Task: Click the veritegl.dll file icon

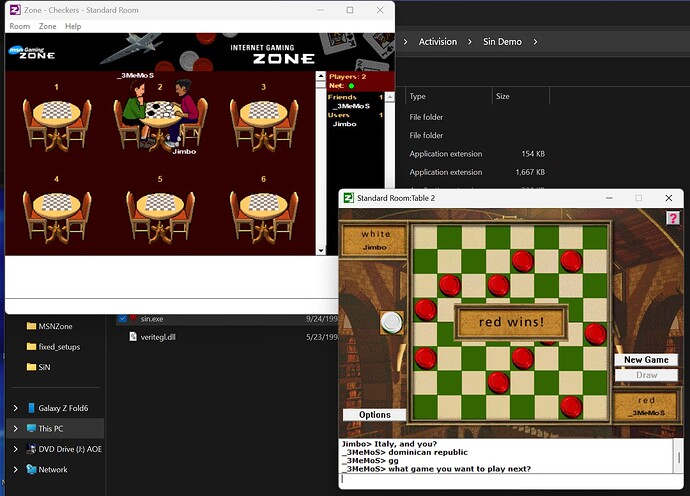Action: (133, 337)
